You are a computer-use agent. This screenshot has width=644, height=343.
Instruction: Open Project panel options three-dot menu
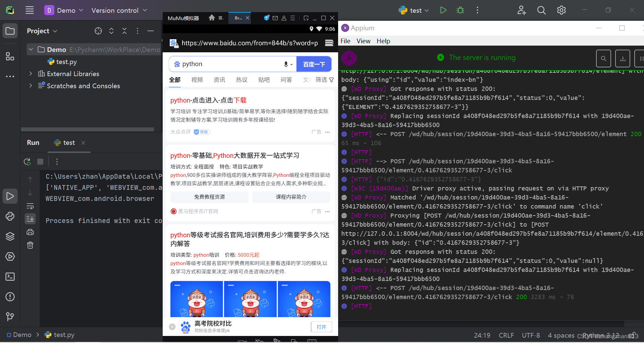point(138,31)
